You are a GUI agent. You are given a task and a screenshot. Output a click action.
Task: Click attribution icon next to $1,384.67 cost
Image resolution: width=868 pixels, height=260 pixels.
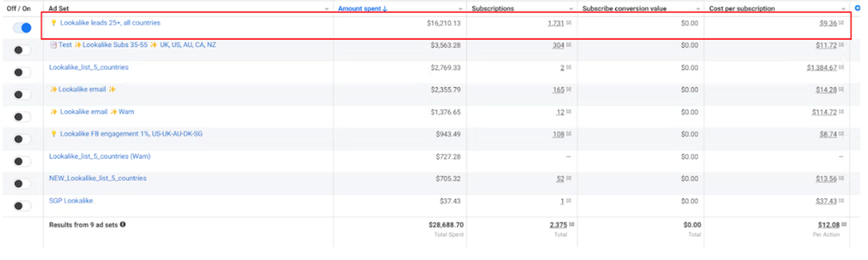(841, 67)
